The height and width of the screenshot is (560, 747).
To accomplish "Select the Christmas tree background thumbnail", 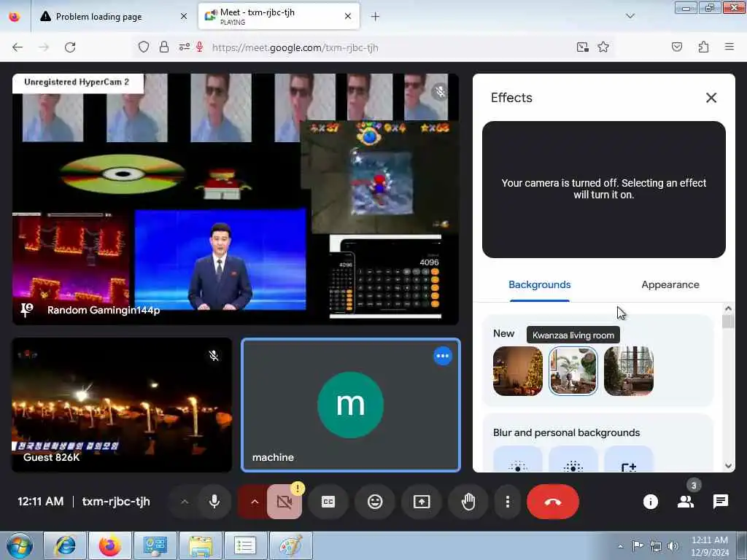I will tap(518, 371).
